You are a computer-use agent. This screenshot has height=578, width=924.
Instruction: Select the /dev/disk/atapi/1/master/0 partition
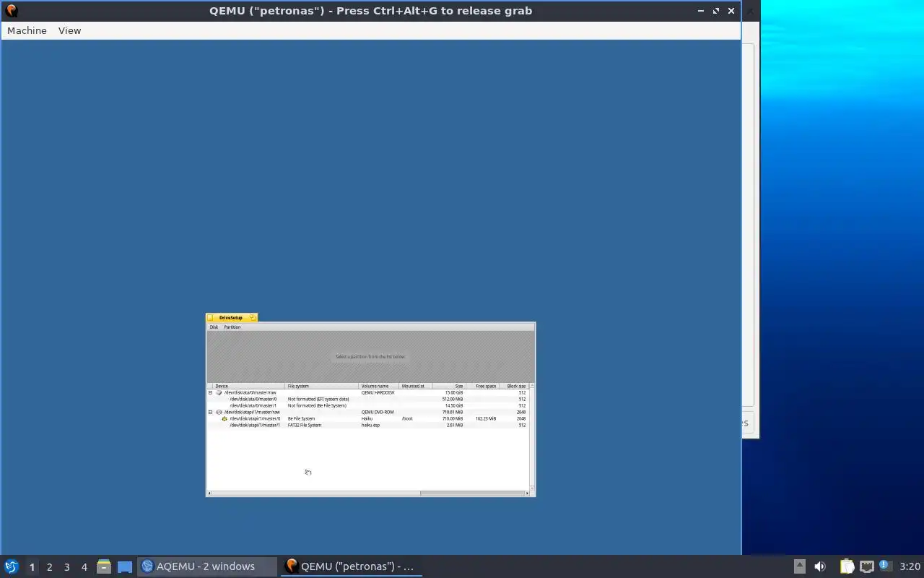coord(368,418)
